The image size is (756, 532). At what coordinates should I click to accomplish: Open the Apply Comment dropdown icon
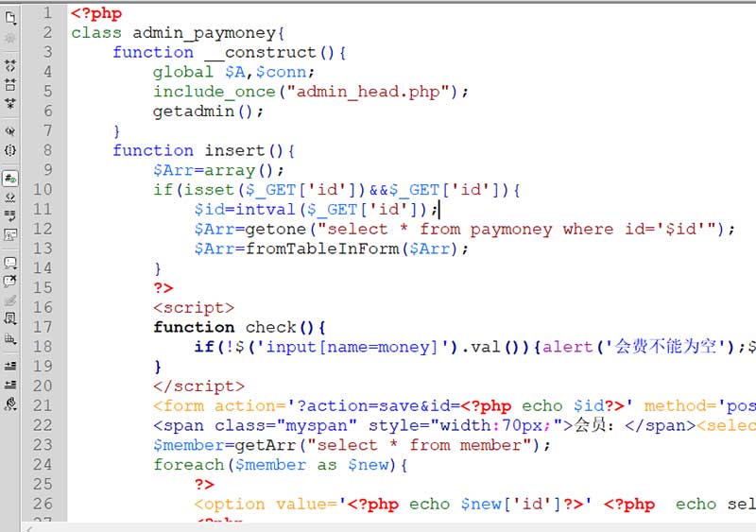tap(10, 263)
